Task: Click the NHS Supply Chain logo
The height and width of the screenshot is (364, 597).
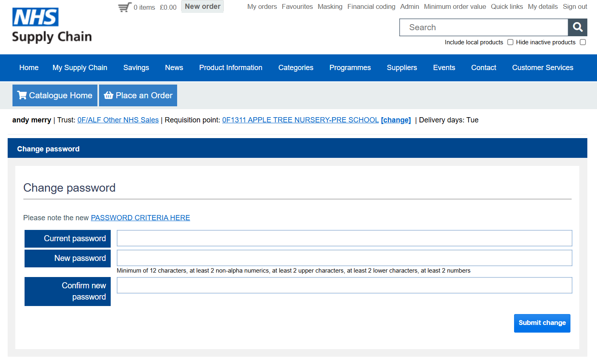Action: pos(52,26)
